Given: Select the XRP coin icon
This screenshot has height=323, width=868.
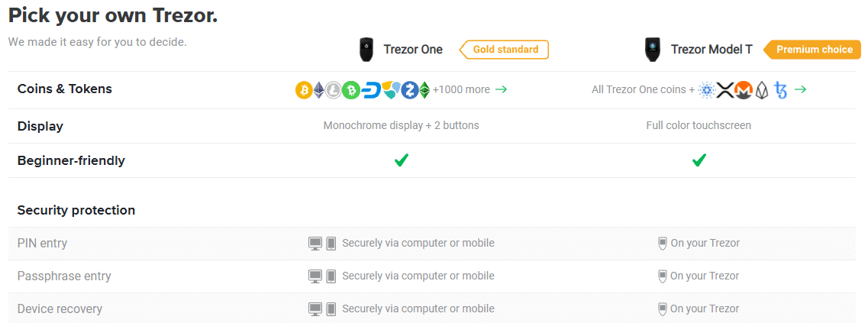Looking at the screenshot, I should coord(724,90).
